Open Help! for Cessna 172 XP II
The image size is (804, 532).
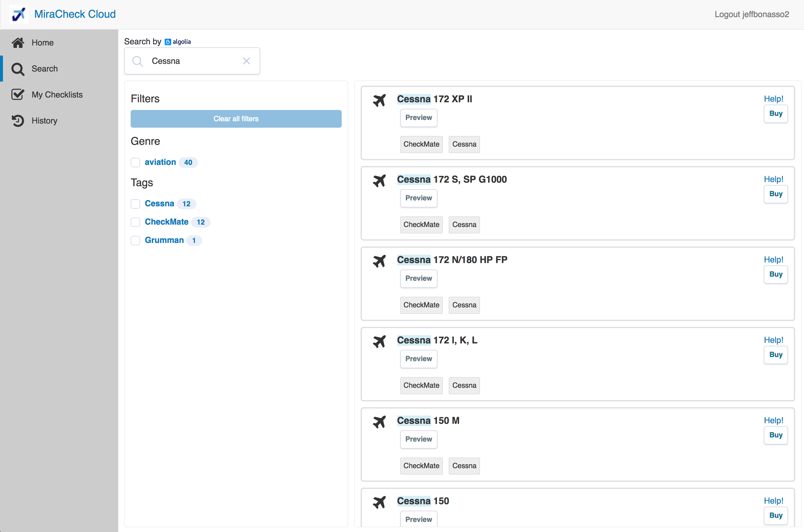[x=774, y=99]
